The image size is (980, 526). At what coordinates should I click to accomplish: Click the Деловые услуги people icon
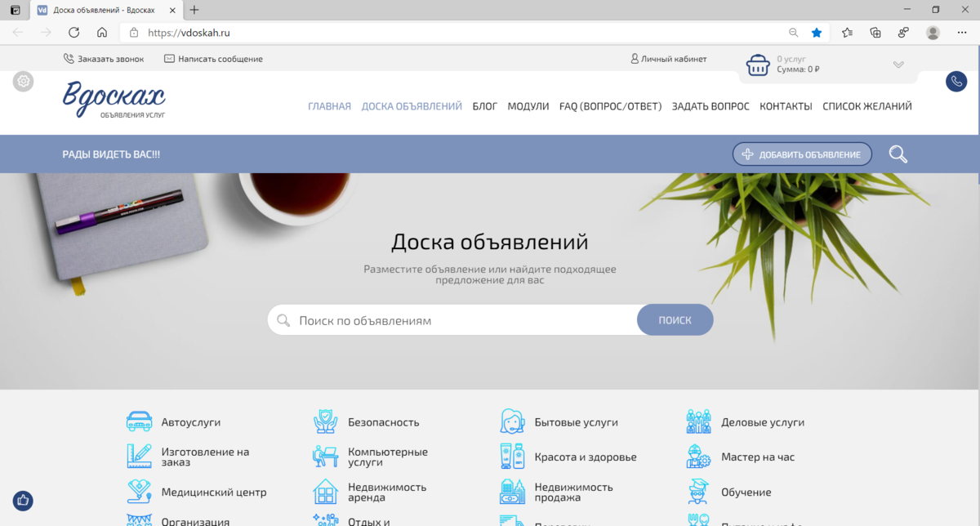click(x=699, y=421)
